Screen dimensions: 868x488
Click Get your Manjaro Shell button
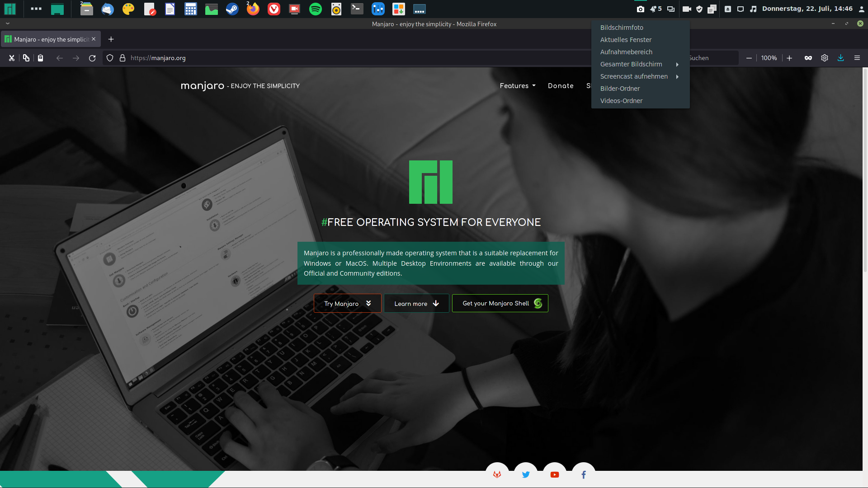coord(500,303)
